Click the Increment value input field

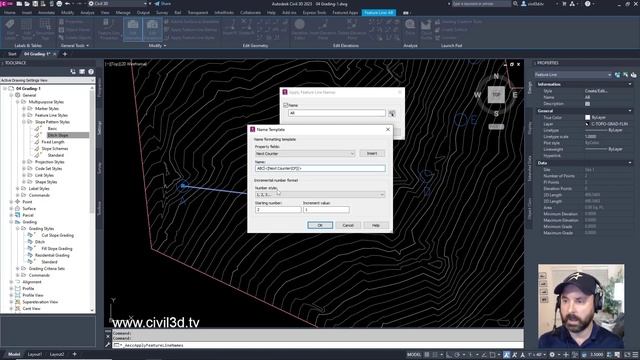coord(326,209)
